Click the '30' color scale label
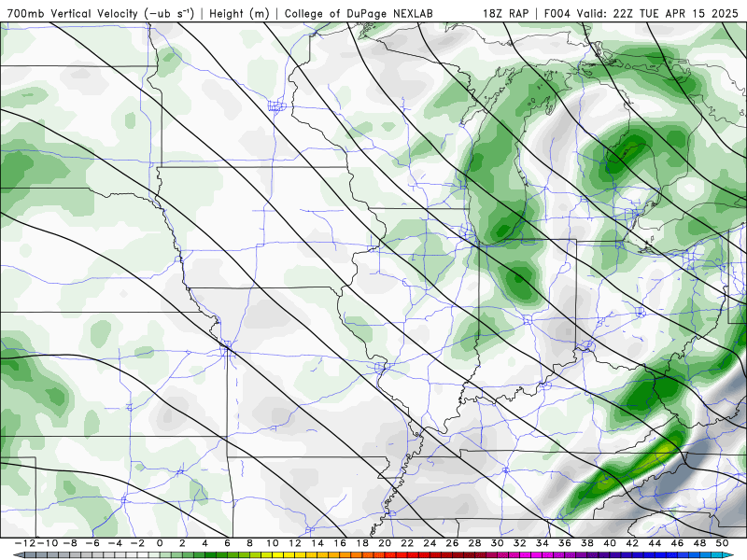This screenshot has width=747, height=560. coord(497,543)
